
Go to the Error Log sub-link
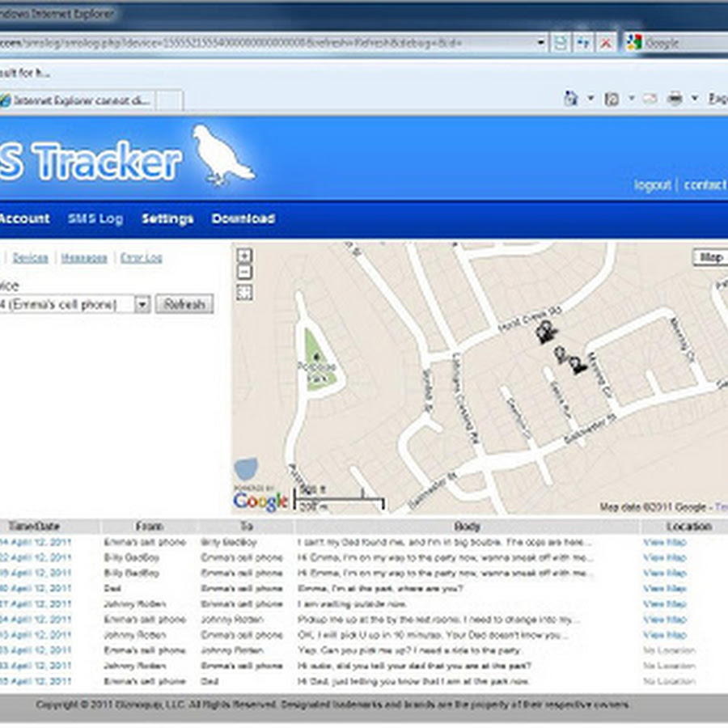pyautogui.click(x=141, y=258)
